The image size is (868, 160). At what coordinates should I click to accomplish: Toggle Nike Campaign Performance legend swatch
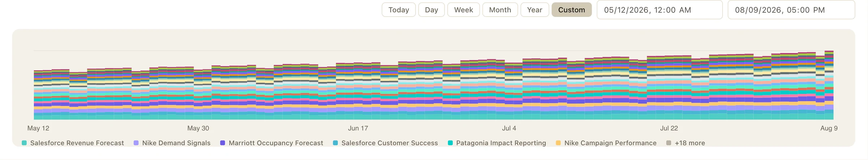[558, 143]
